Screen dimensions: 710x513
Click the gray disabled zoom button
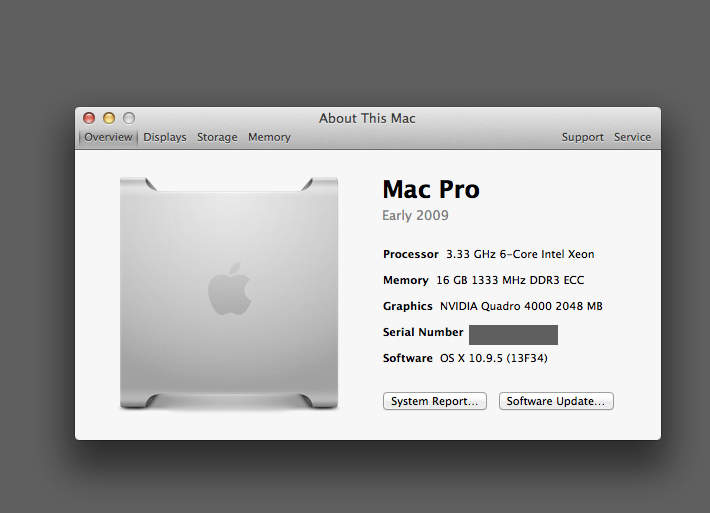(x=129, y=118)
